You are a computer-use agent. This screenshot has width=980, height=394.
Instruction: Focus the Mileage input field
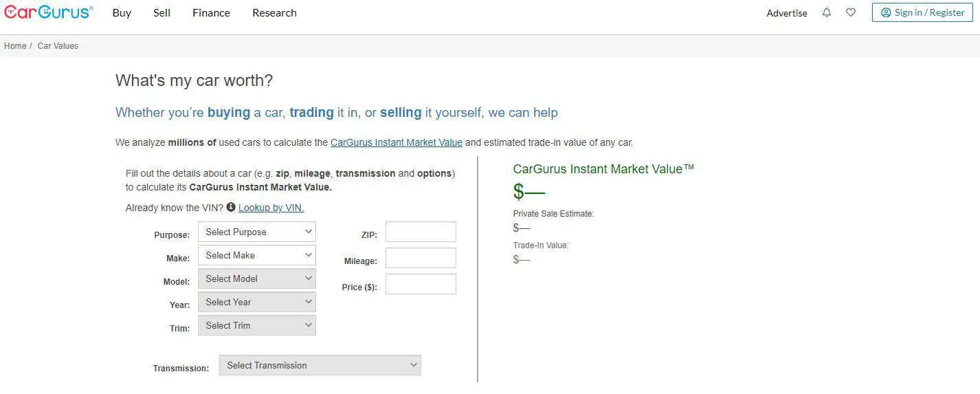[421, 258]
